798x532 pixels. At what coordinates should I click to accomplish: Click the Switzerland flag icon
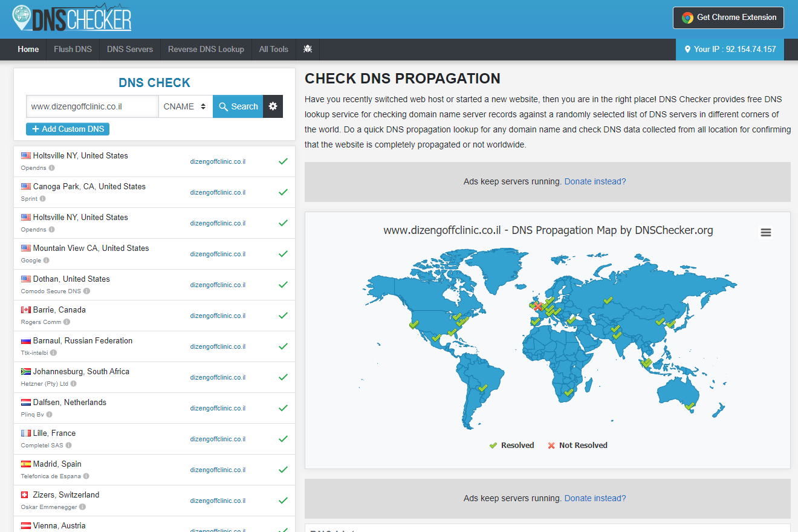click(x=26, y=495)
